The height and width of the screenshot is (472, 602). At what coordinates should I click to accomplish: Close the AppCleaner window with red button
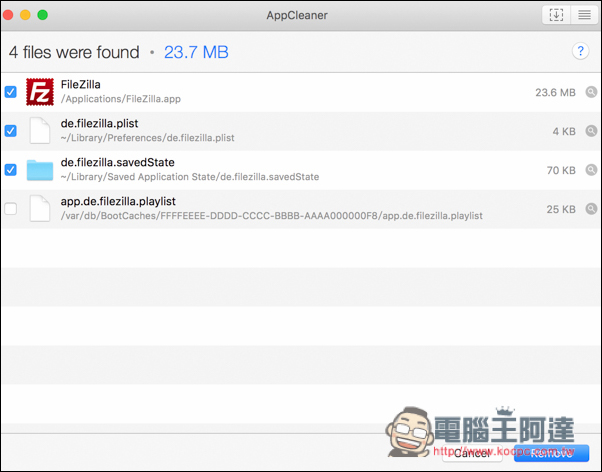8,15
